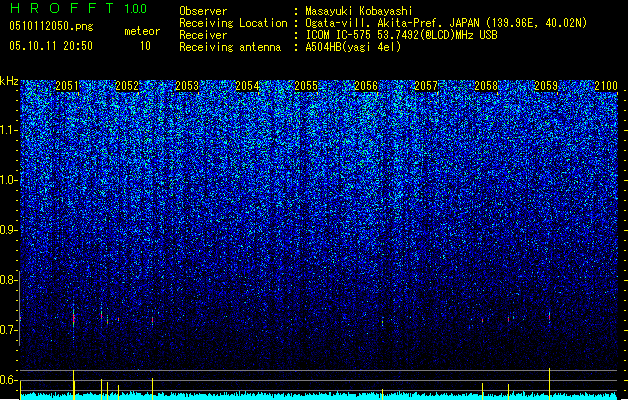Click the version number 1.0.0
This screenshot has width=629, height=400.
point(136,9)
